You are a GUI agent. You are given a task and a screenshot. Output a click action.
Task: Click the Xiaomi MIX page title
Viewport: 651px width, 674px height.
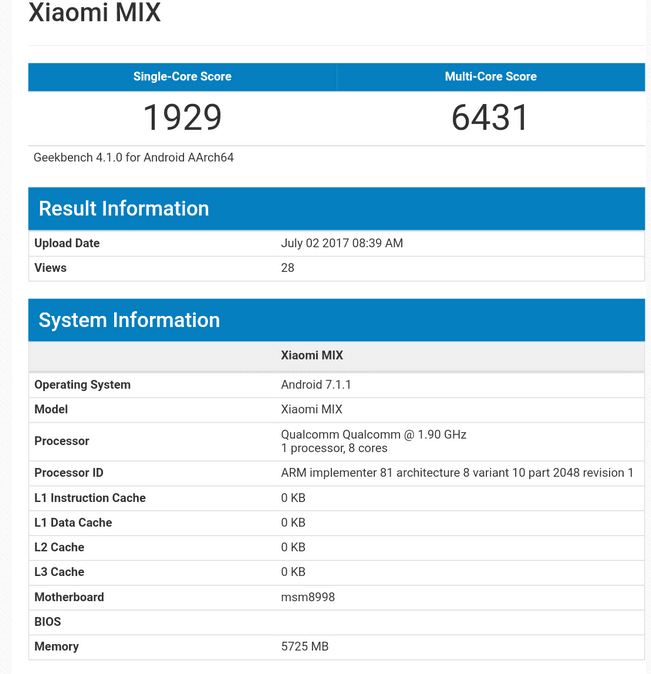coord(95,12)
